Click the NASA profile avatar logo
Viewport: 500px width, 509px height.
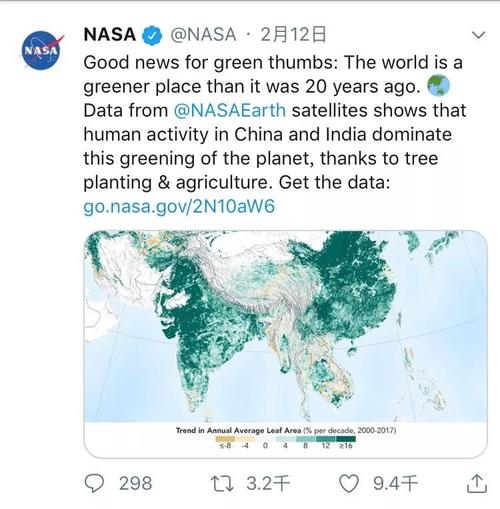click(41, 50)
